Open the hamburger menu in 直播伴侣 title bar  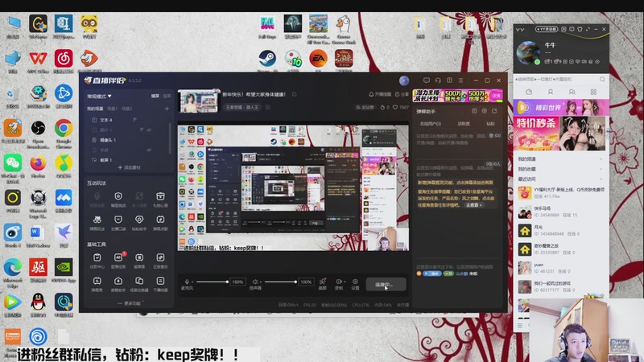click(x=460, y=80)
